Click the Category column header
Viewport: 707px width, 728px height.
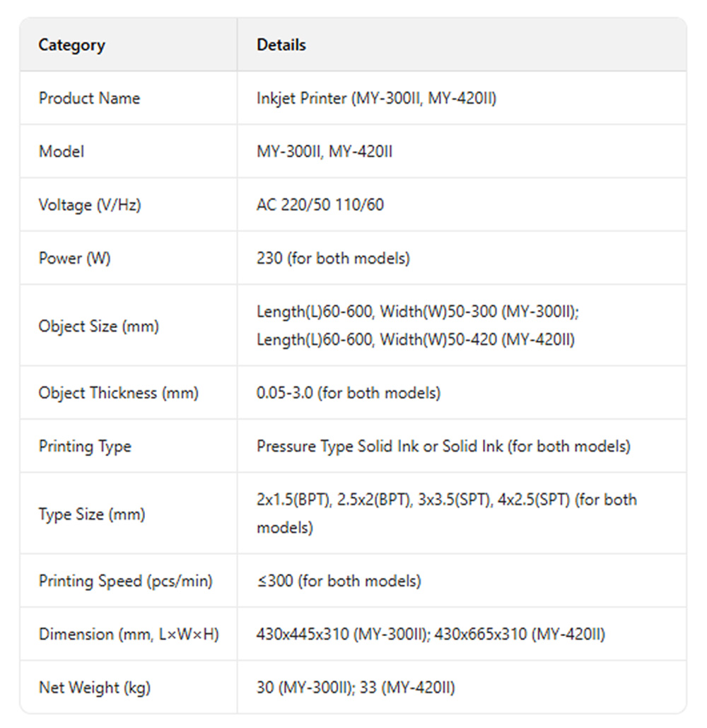(71, 45)
